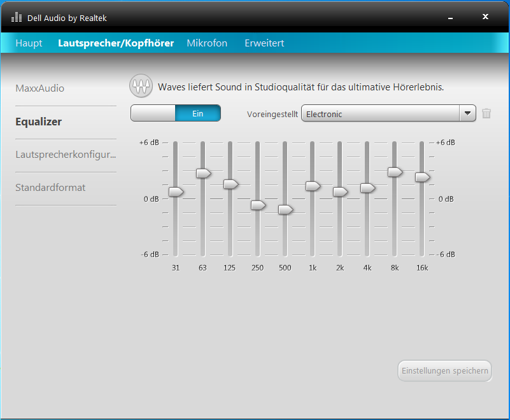Click the 31 Hz slider handle
The width and height of the screenshot is (510, 420).
[x=176, y=192]
